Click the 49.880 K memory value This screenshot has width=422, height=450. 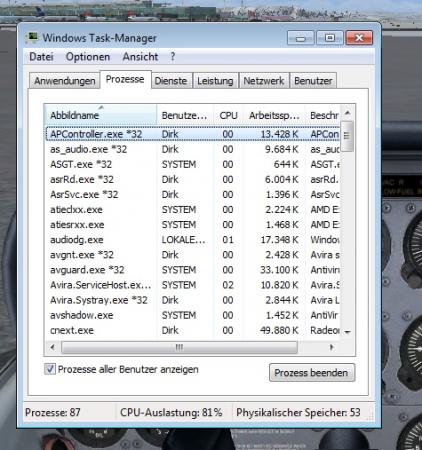click(279, 330)
